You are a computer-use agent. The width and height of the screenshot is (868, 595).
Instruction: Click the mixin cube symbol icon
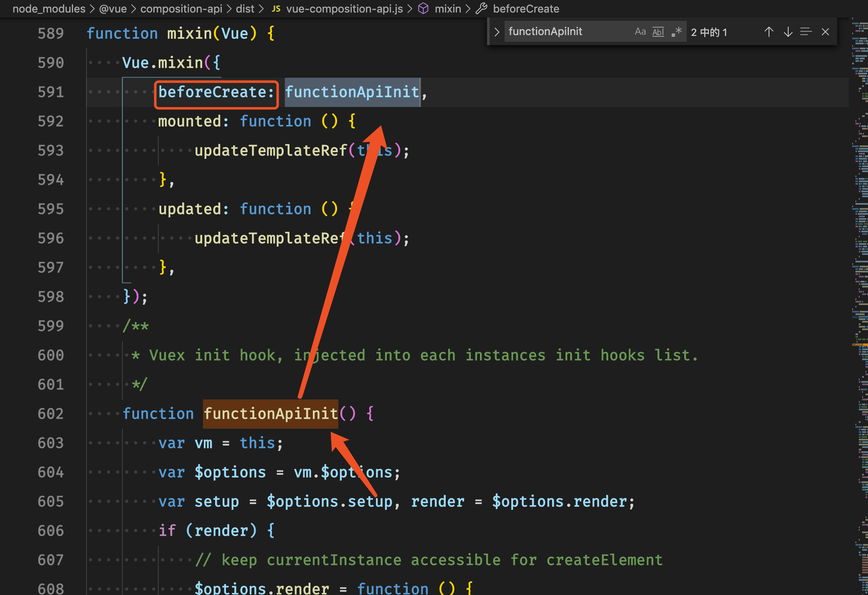tap(423, 8)
